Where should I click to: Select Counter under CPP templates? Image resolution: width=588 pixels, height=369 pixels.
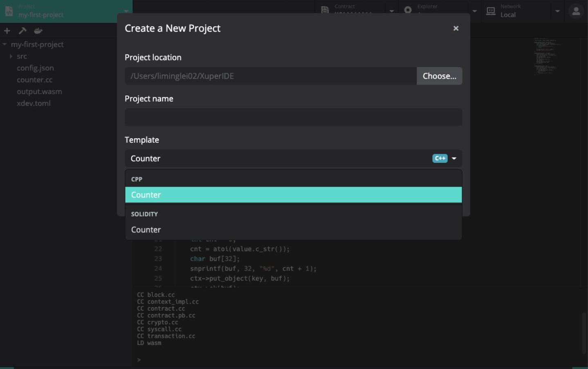pyautogui.click(x=293, y=195)
